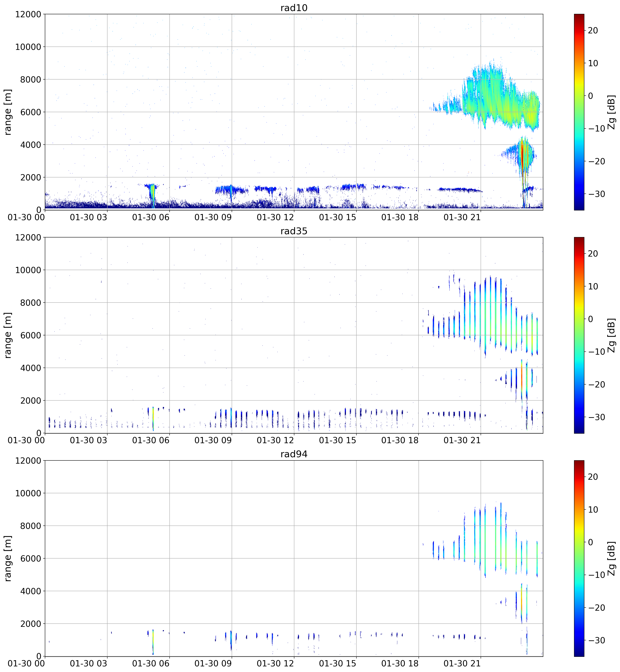Click the 2000 y-tick in rad35 plot
This screenshot has width=620, height=672.
(x=31, y=401)
